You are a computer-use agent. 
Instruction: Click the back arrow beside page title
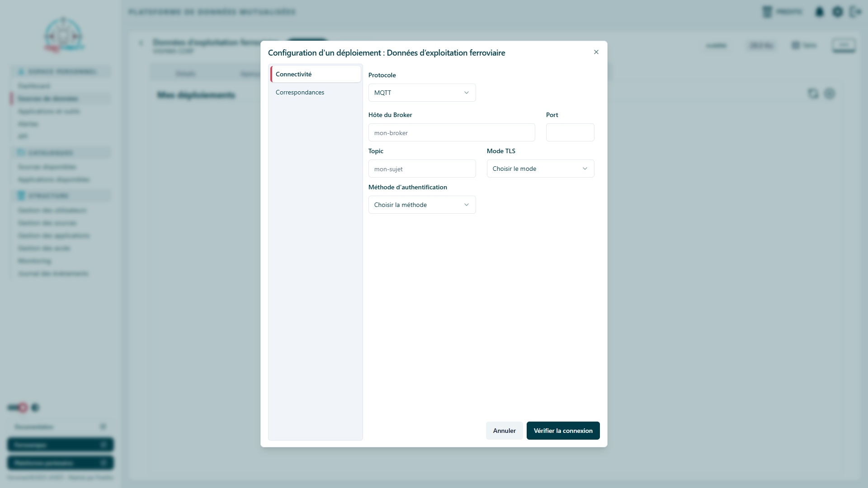(x=141, y=43)
